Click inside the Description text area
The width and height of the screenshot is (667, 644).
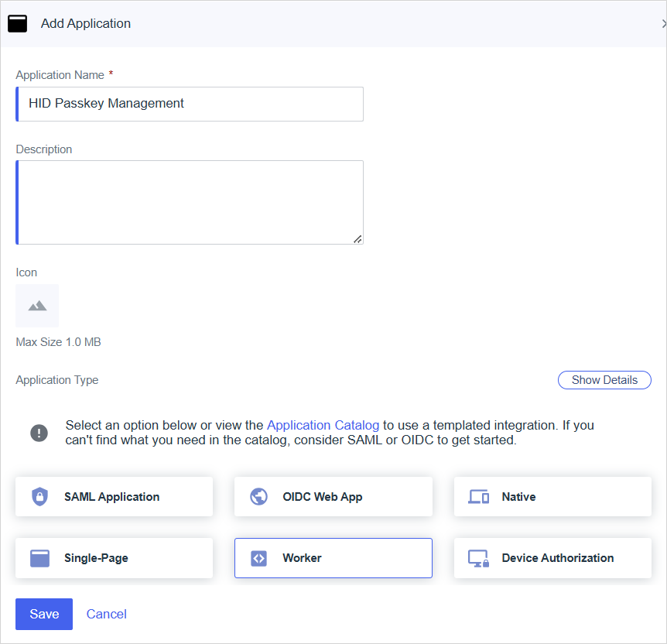tap(190, 202)
